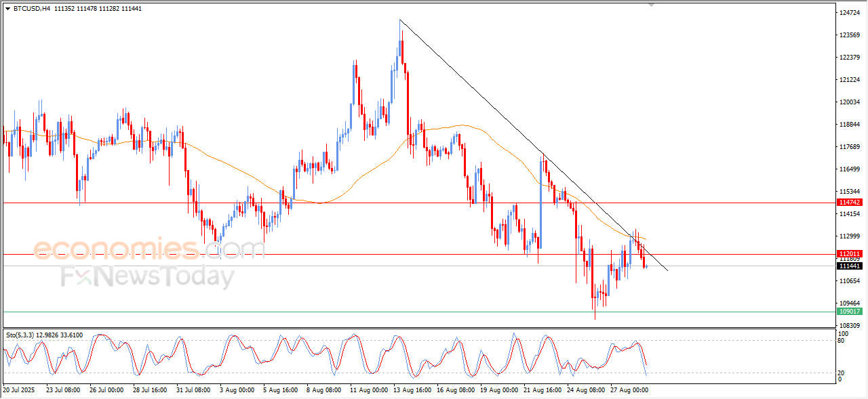Click the 28 Jul 16:00 time label
Screen dimensions: 868x399
150,390
